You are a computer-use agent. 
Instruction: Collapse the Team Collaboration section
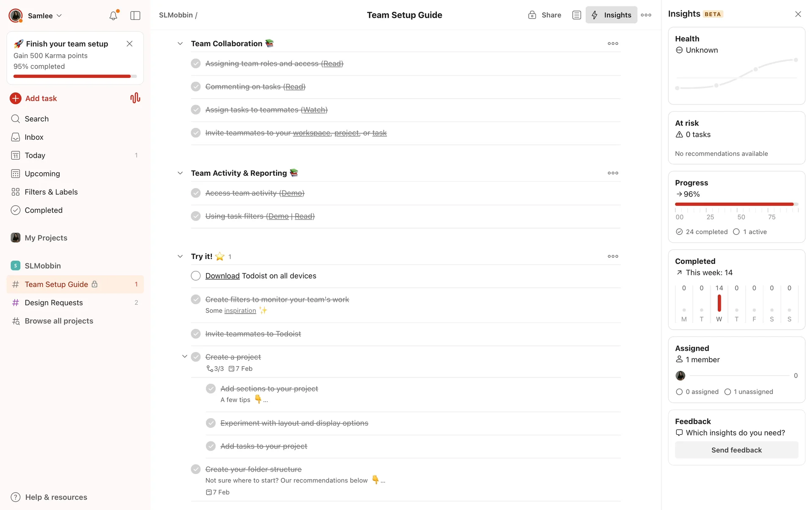click(x=180, y=44)
